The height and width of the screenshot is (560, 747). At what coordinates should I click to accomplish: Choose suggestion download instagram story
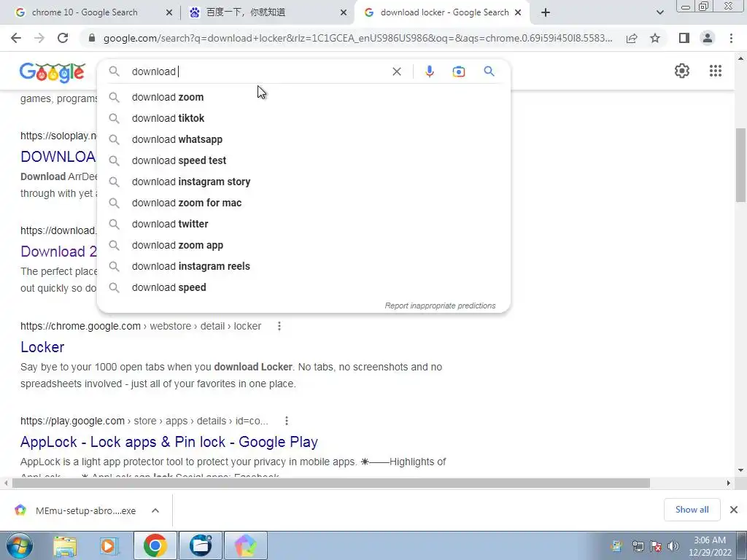[303, 182]
